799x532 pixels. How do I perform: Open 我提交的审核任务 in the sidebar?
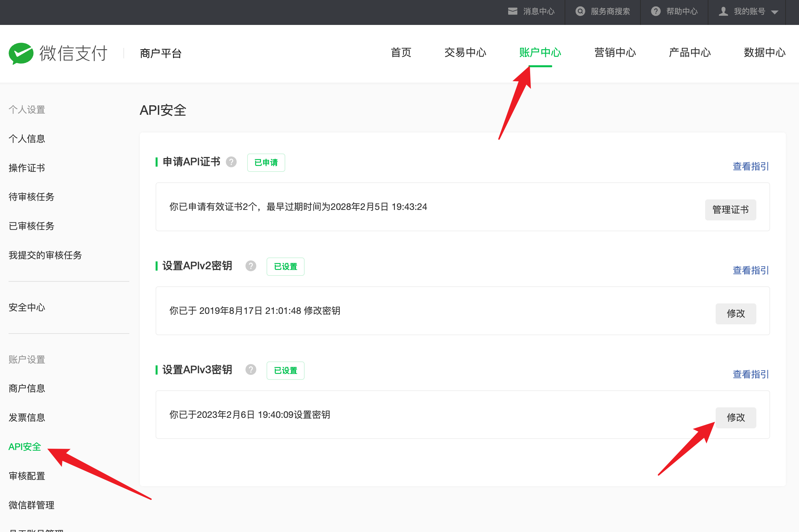pos(45,255)
